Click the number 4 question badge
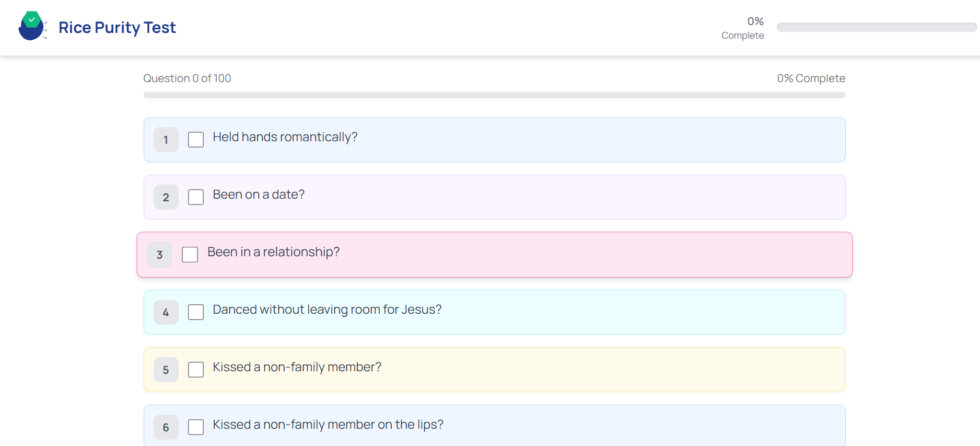Image resolution: width=980 pixels, height=446 pixels. point(166,312)
